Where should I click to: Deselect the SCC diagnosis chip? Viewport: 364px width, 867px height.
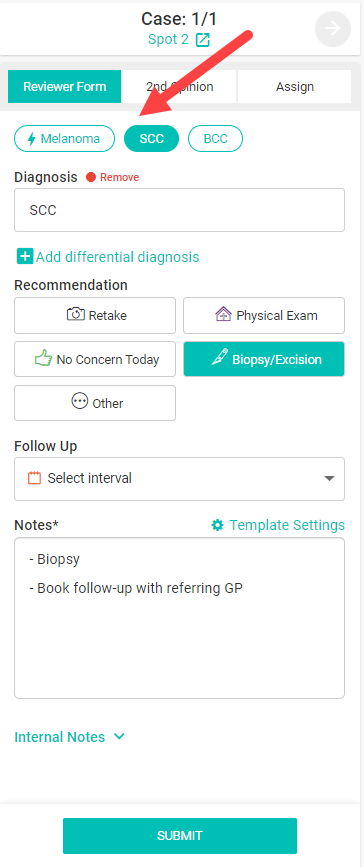pos(152,138)
